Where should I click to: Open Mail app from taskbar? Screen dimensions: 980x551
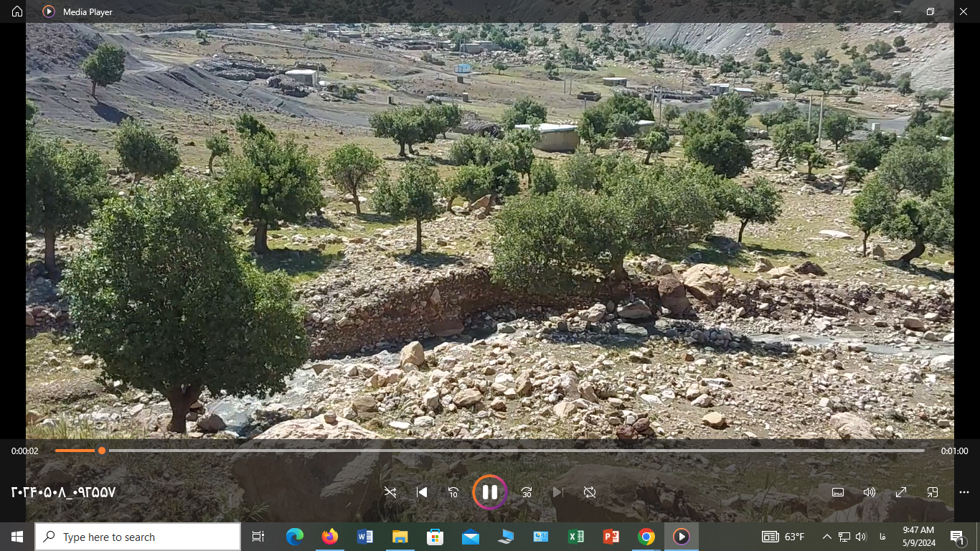[470, 537]
